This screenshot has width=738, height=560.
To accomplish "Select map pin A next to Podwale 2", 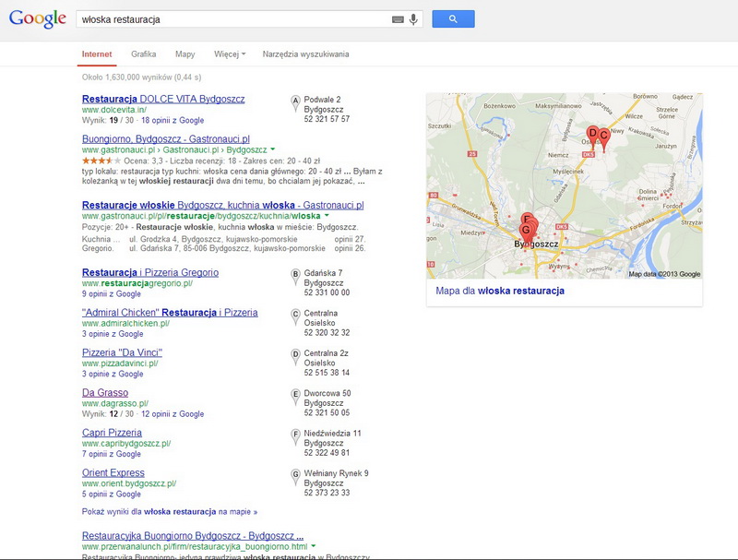I will [x=295, y=103].
